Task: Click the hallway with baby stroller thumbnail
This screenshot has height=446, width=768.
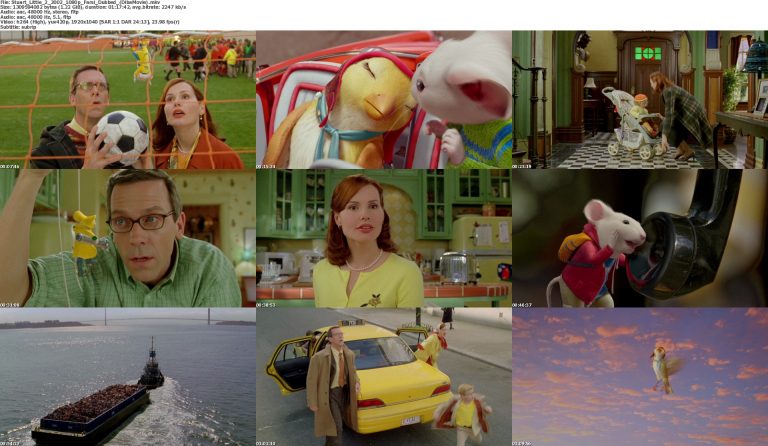Action: (640, 100)
